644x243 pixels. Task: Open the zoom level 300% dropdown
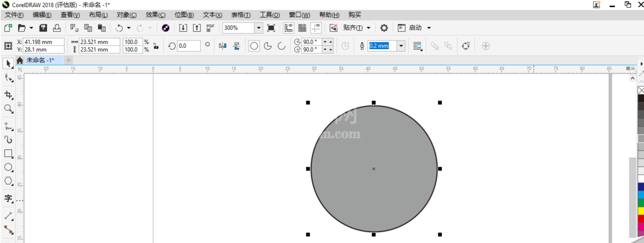point(258,28)
